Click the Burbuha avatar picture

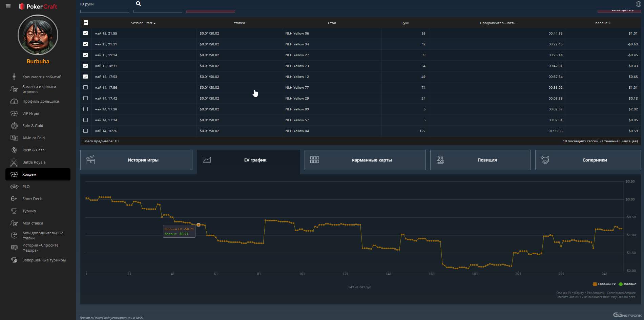click(38, 35)
